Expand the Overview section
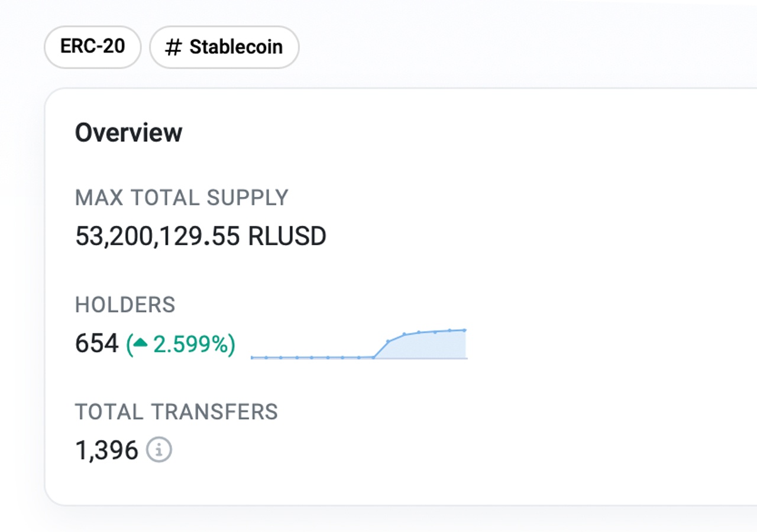 129,132
